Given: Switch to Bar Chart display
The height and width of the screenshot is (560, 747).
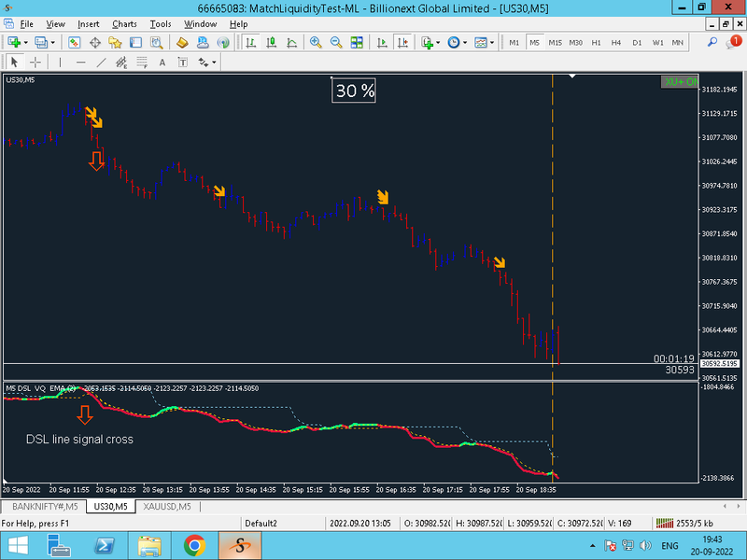Looking at the screenshot, I should coord(250,42).
